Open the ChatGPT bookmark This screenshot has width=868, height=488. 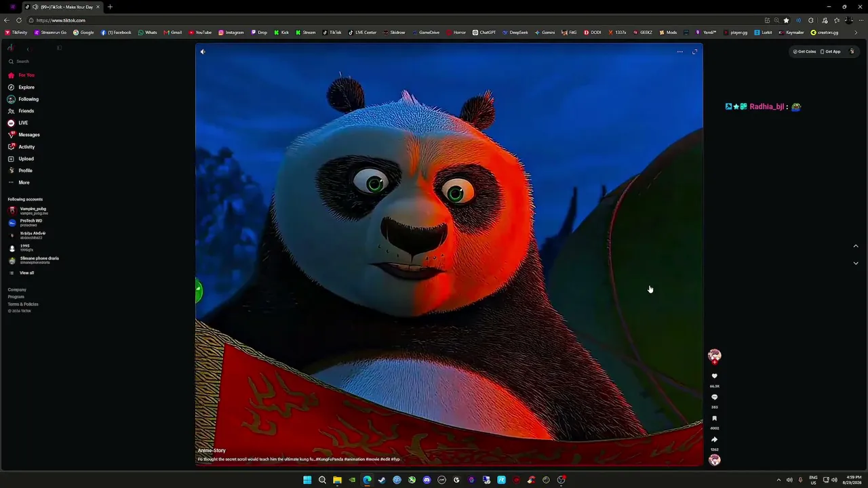pos(484,33)
